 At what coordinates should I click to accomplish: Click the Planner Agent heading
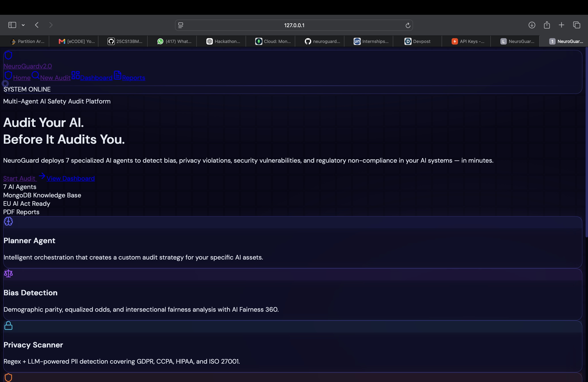click(29, 241)
